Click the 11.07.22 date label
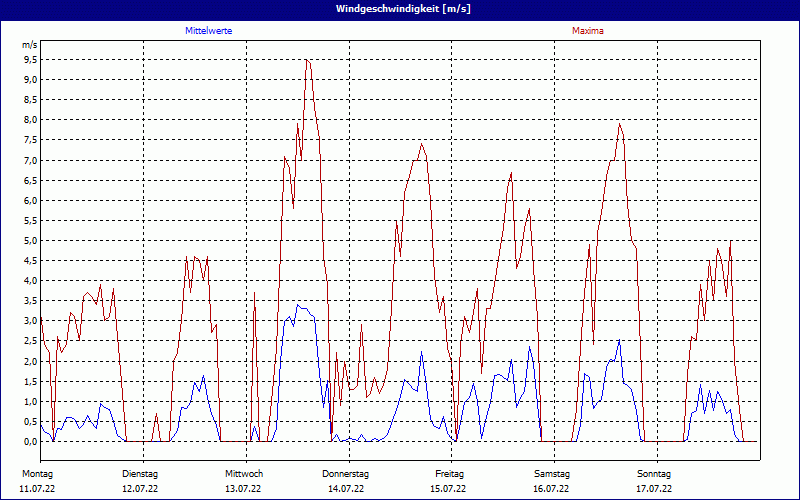The image size is (800, 500). point(38,489)
